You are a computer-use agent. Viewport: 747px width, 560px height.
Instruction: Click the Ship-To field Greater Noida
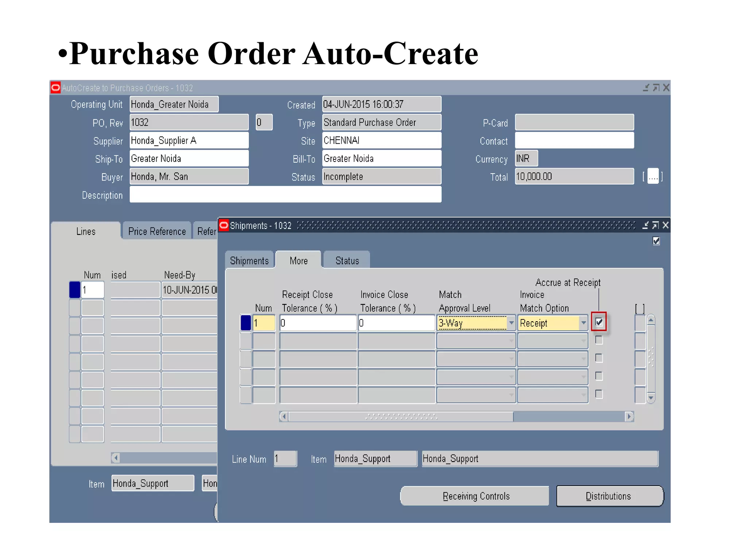[x=189, y=159]
